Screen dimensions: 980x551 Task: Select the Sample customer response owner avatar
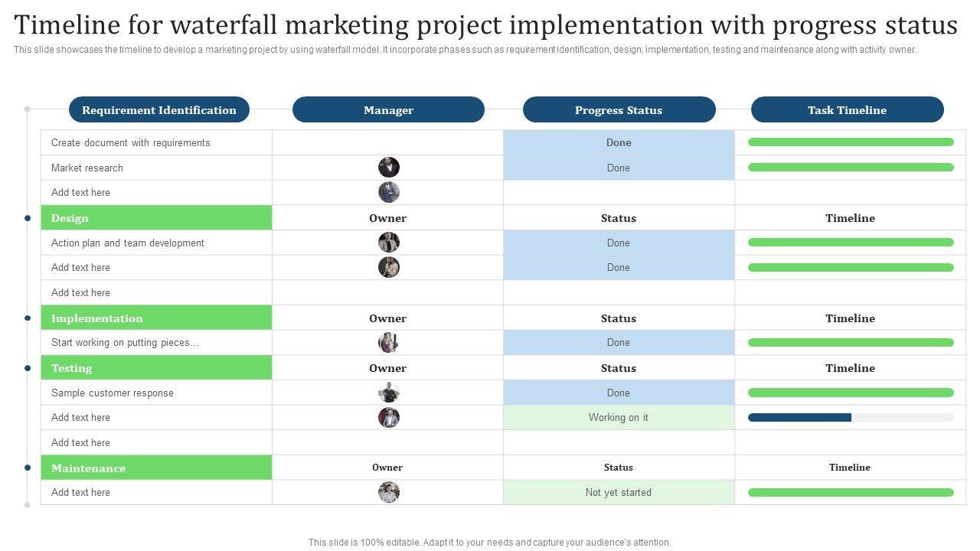point(389,393)
